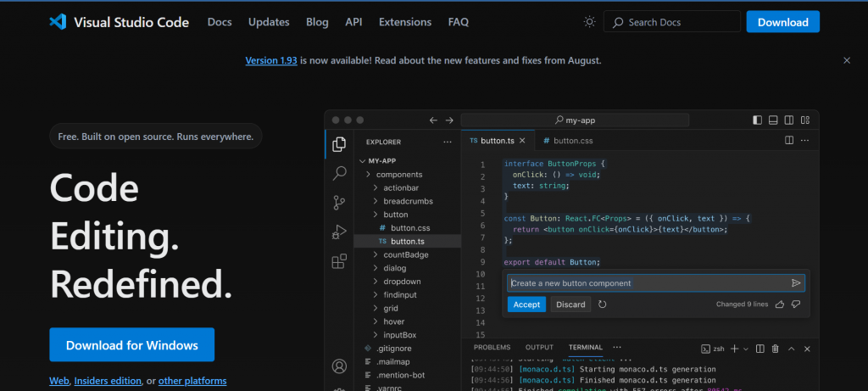
Task: Click the Accounts icon in activity bar
Action: click(339, 366)
